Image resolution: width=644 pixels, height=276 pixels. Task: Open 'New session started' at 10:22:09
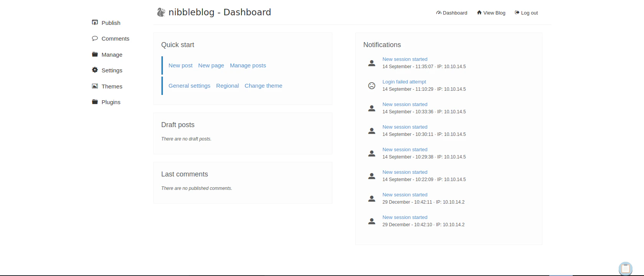tap(405, 172)
